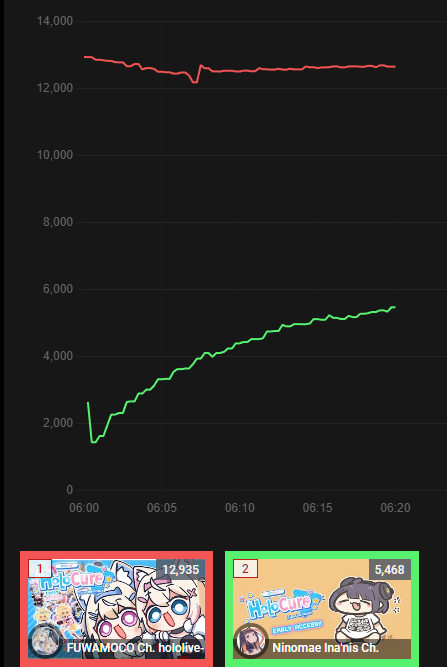Click the 06:15 time axis label

(318, 508)
